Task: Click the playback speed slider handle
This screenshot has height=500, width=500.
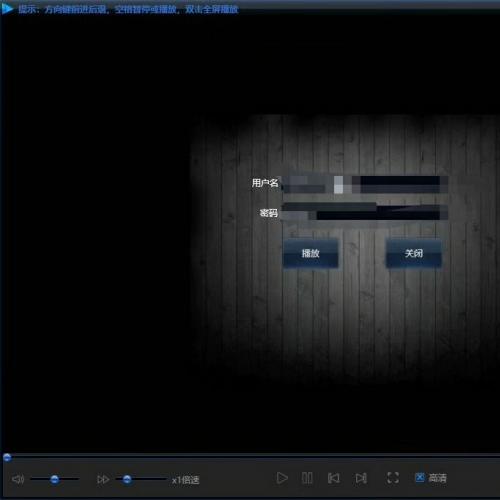Action: 127,479
